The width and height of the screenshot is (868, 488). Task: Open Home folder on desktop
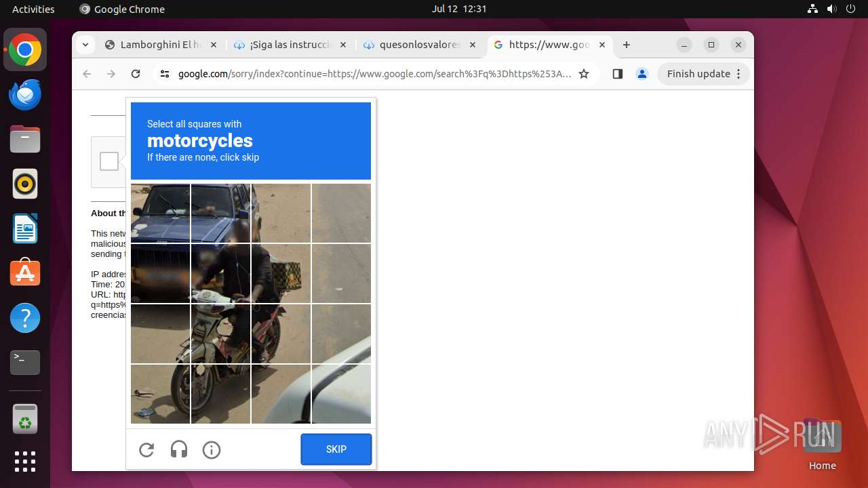[822, 445]
